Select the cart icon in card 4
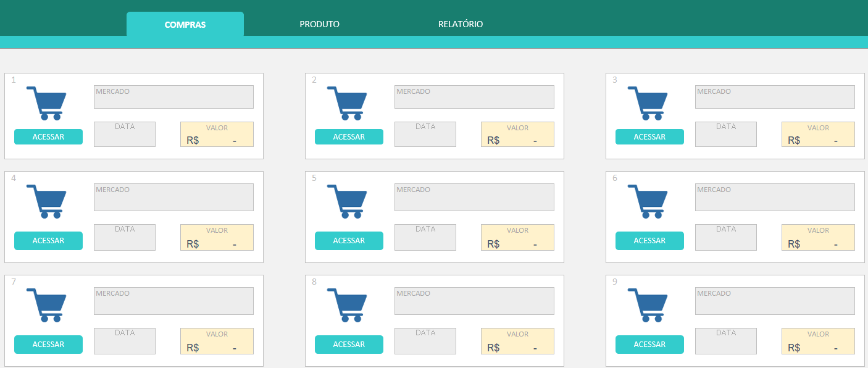Screen dimensions: 868x368 click(x=47, y=201)
